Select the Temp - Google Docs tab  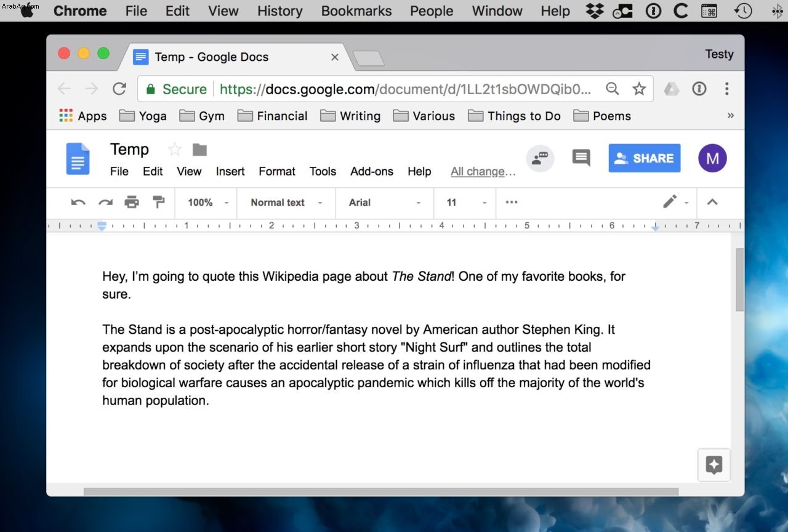tap(236, 57)
